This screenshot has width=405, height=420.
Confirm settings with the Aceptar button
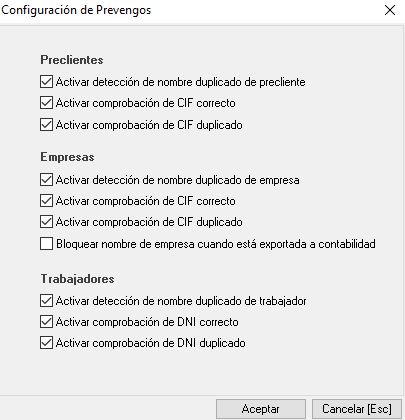261,409
